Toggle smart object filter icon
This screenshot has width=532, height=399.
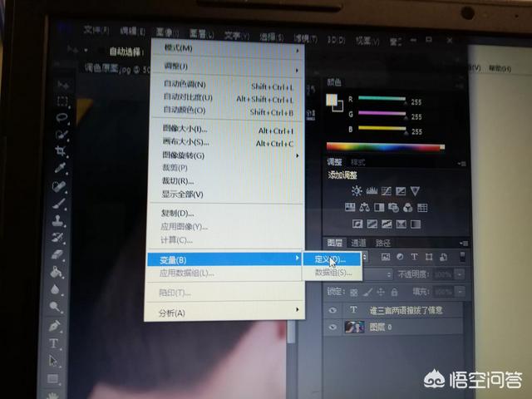(443, 257)
